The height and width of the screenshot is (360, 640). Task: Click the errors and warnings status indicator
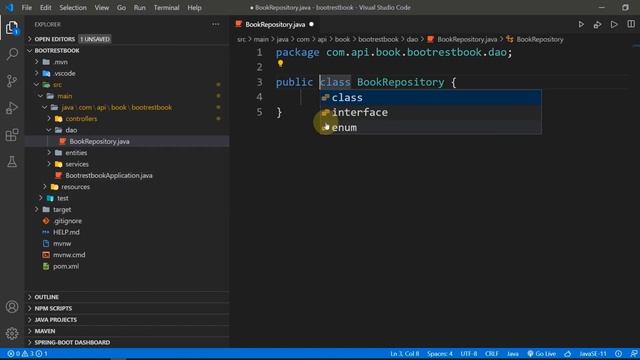27,354
